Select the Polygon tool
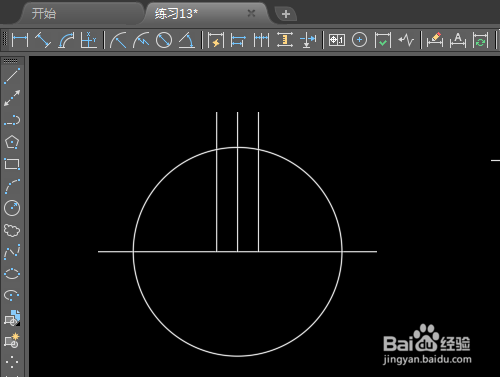The height and width of the screenshot is (377, 500). pyautogui.click(x=12, y=142)
